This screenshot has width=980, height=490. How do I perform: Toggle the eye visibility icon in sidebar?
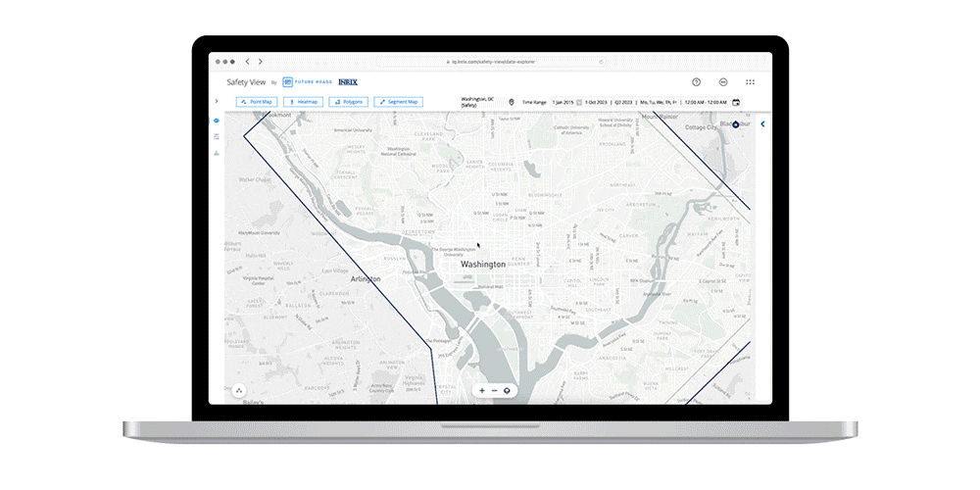(217, 120)
